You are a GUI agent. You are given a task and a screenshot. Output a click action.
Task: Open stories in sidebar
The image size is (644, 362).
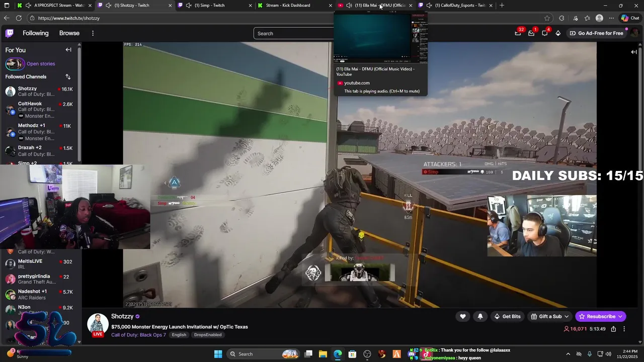point(41,64)
